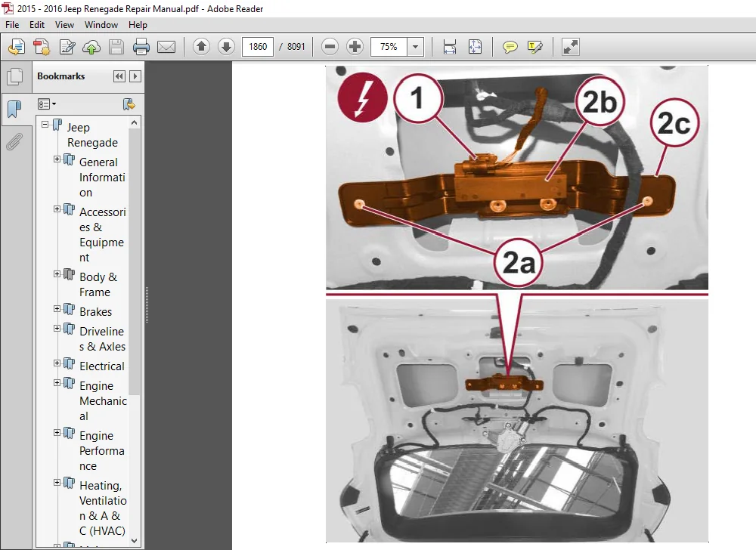The image size is (756, 550).
Task: Expand the Engine Mechanical bookmark
Action: (x=57, y=383)
